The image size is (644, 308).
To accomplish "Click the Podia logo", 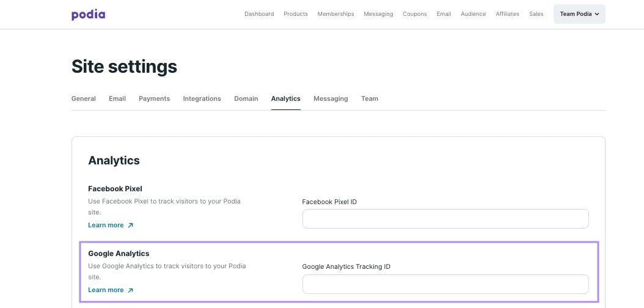I will (89, 15).
